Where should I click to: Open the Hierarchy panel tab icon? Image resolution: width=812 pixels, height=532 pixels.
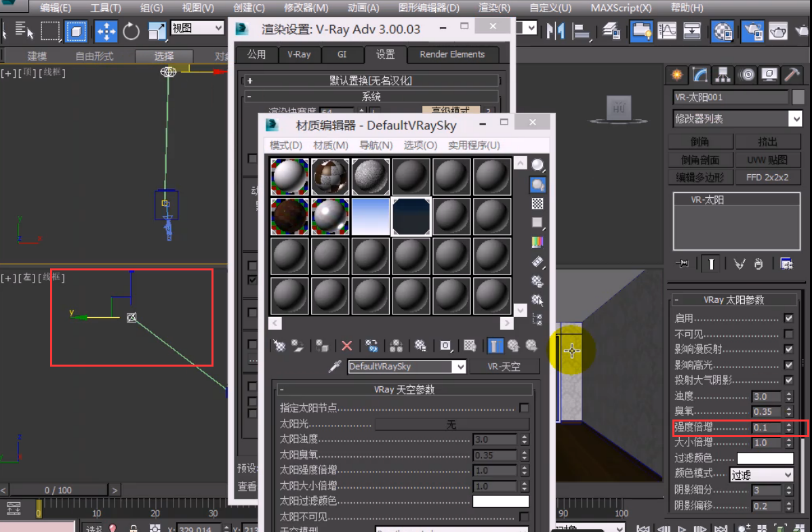pos(723,74)
